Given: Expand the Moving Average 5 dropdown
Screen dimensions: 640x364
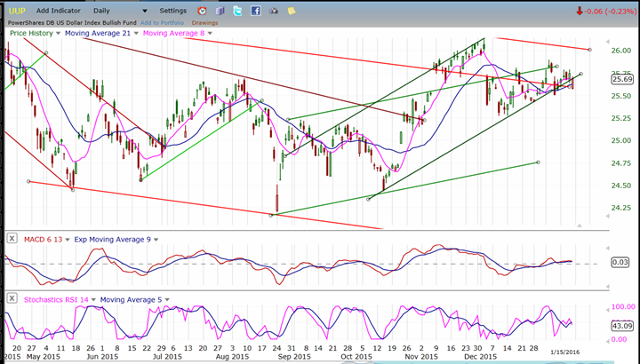Looking at the screenshot, I should [167, 300].
